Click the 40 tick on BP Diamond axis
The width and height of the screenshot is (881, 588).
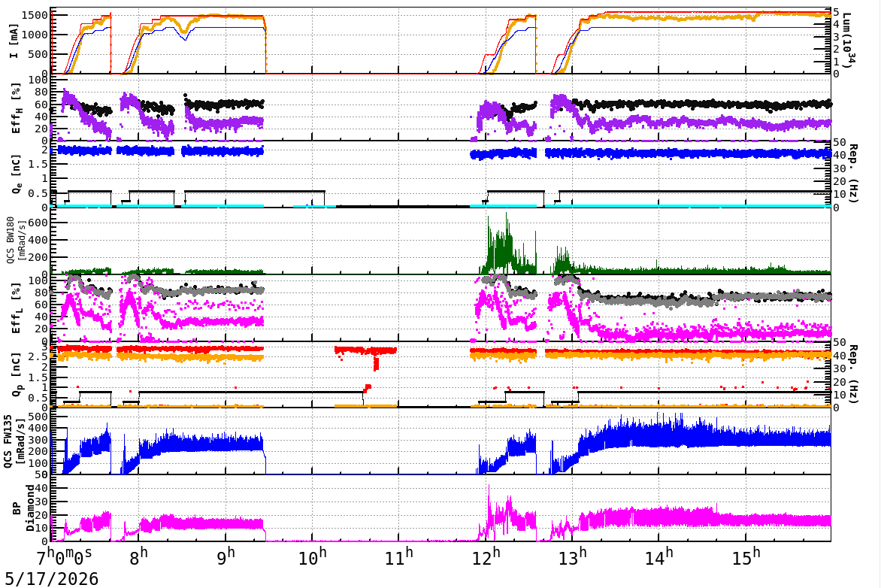41,488
